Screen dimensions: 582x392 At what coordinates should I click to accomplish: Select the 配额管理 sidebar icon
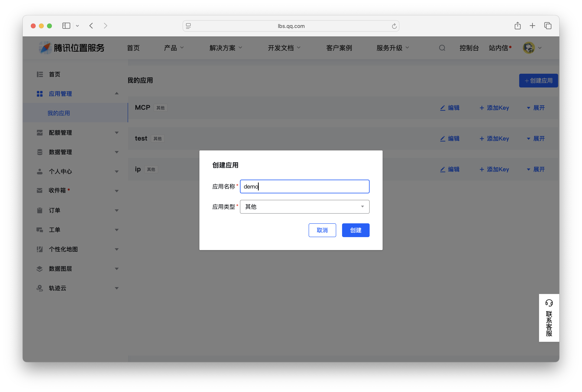(x=40, y=133)
